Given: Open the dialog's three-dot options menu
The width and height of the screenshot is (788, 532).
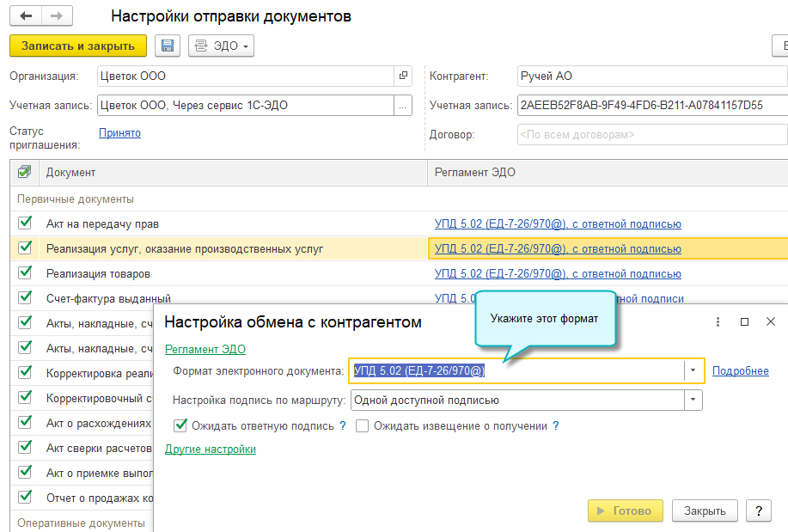Looking at the screenshot, I should coord(718,321).
